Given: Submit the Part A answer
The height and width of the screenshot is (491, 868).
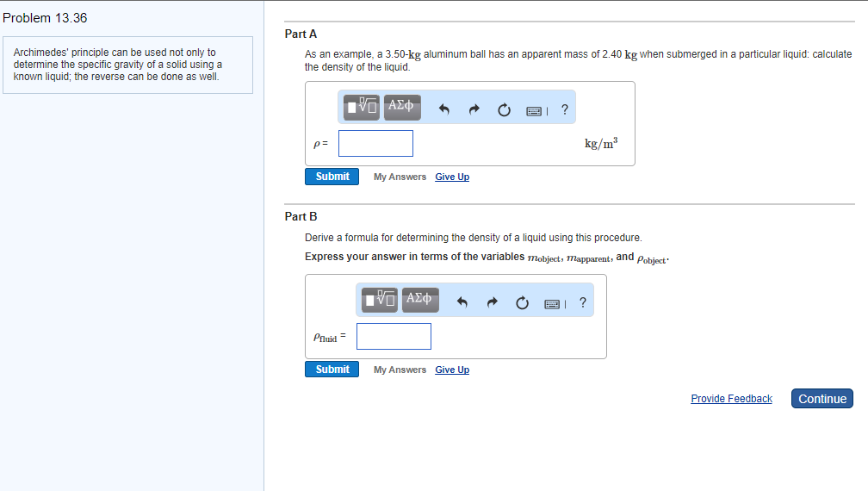Looking at the screenshot, I should pyautogui.click(x=332, y=177).
